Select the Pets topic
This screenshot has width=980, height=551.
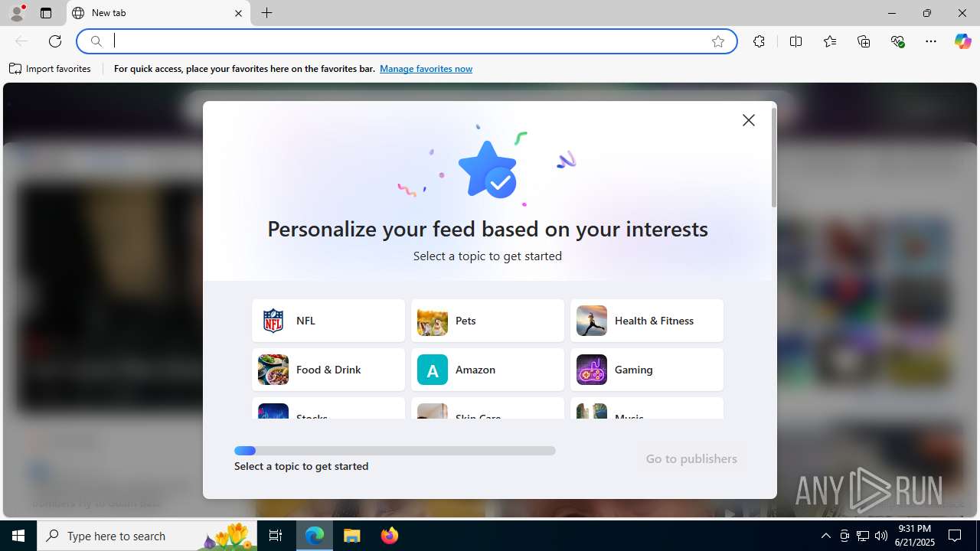488,321
